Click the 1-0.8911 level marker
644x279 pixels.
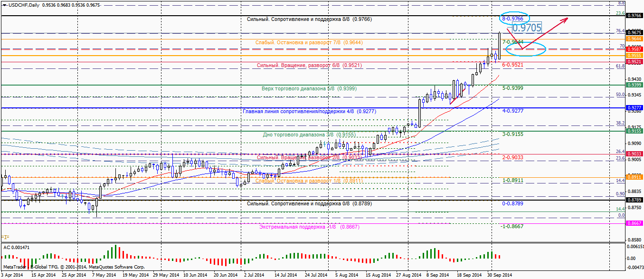point(512,181)
